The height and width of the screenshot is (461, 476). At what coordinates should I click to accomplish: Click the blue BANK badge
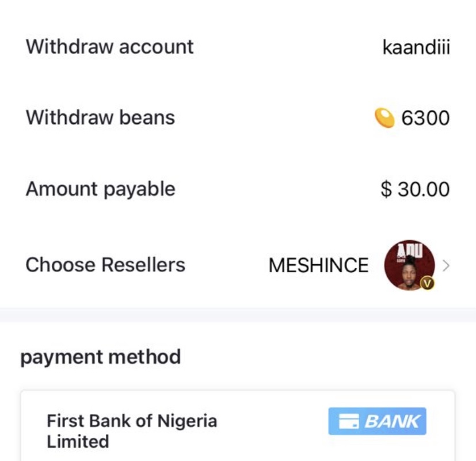pos(378,421)
